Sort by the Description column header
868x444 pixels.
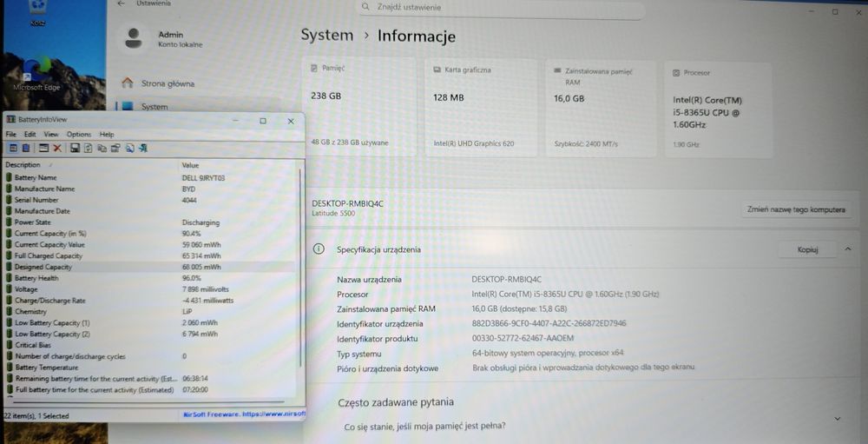[x=91, y=164]
